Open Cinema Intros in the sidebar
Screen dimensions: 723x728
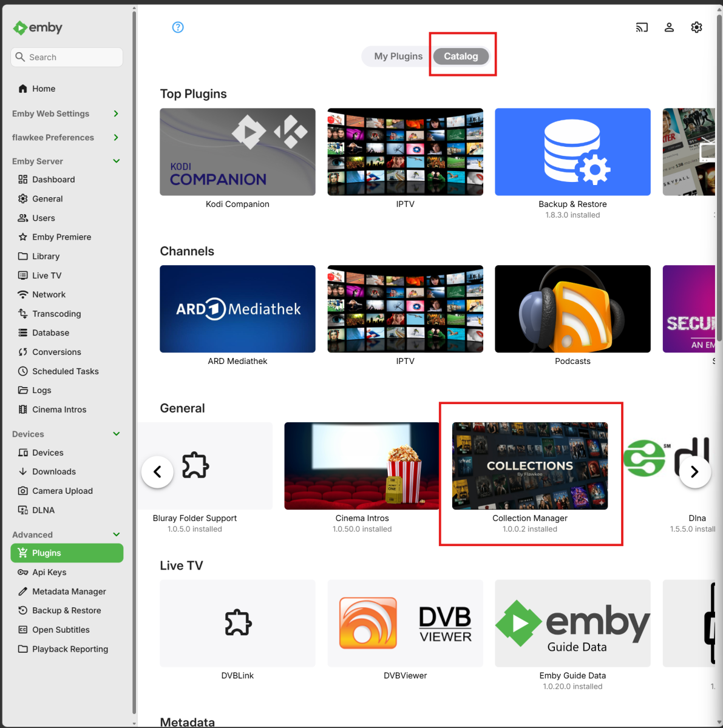point(67,409)
